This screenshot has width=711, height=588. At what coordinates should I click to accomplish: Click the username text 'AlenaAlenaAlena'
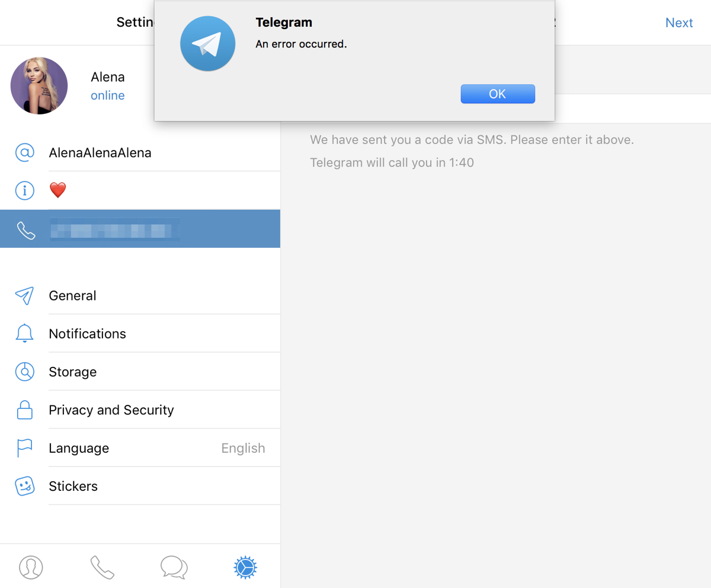coord(100,152)
